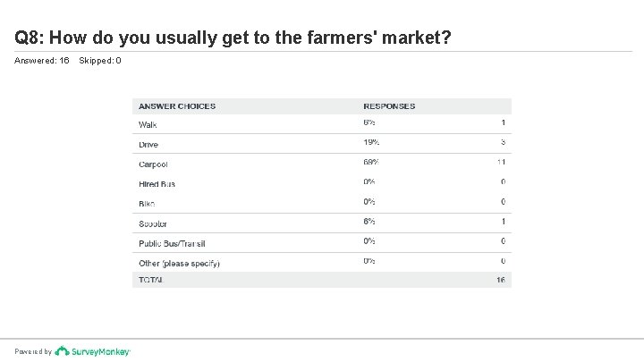Click the Q8 question title
The width and height of the screenshot is (644, 362).
click(233, 38)
